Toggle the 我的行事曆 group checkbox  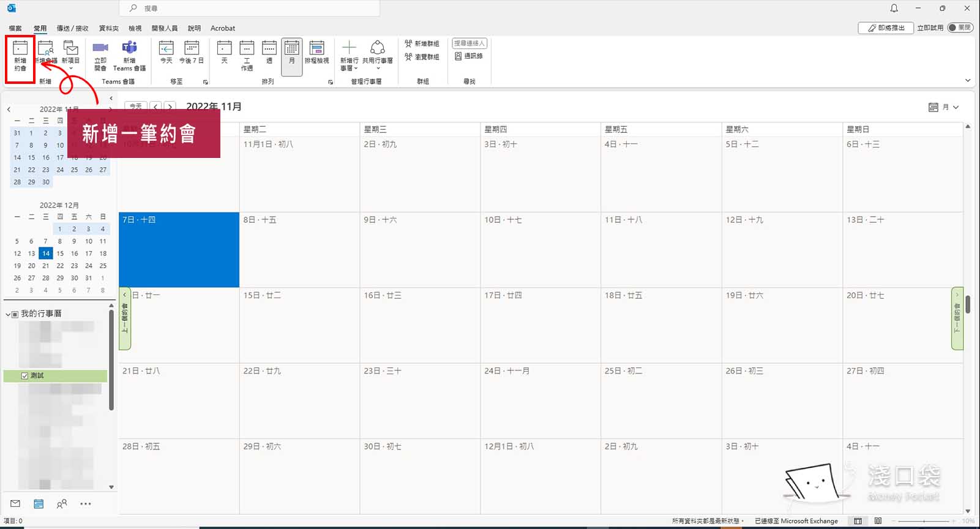coord(15,314)
